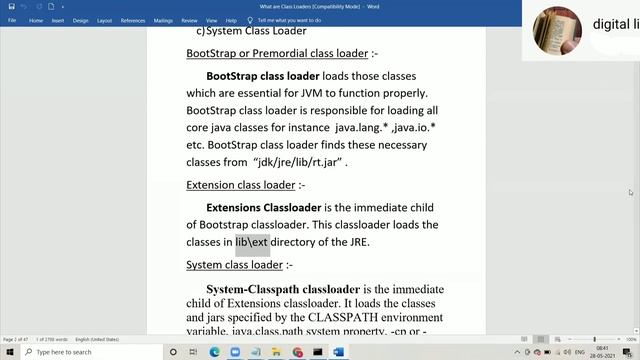Click the bold 'System-Classpath classloader' text
Screen dimensions: 640x360
pyautogui.click(x=283, y=289)
